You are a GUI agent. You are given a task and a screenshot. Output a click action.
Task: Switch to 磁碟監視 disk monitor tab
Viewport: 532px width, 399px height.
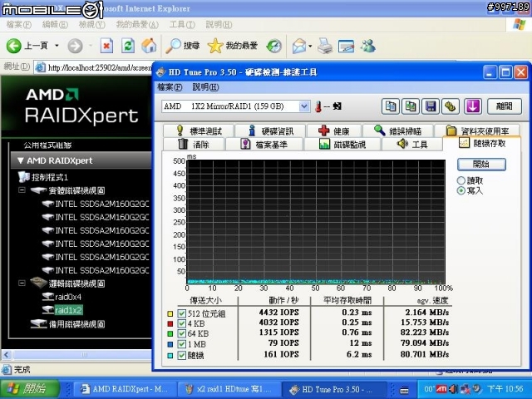(342, 144)
